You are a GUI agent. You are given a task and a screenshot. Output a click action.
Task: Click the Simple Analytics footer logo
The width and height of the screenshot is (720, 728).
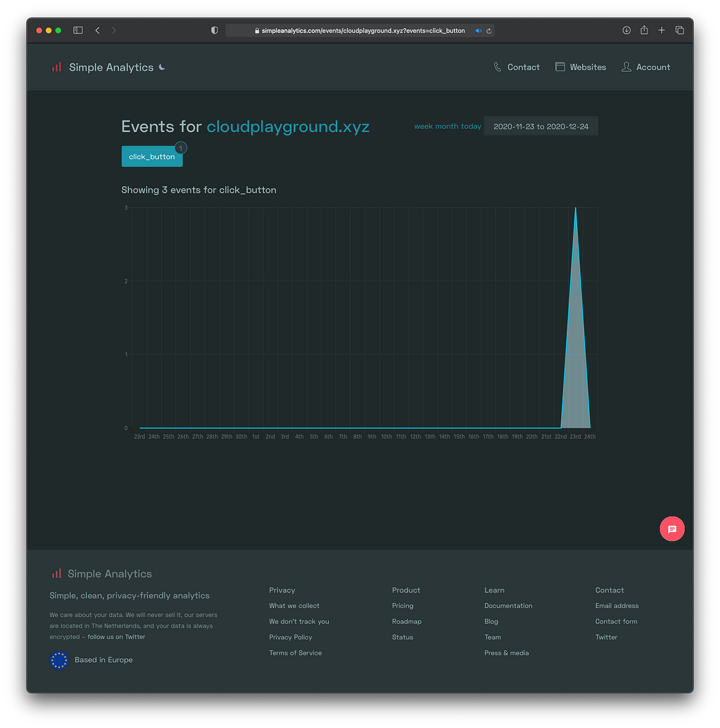101,574
